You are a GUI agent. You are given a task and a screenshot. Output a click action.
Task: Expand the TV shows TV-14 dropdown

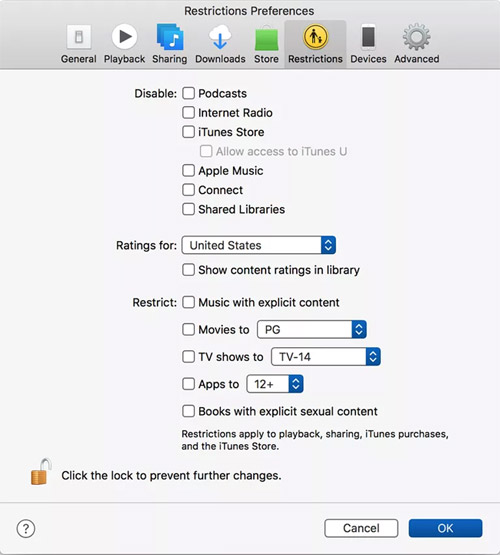coord(326,356)
